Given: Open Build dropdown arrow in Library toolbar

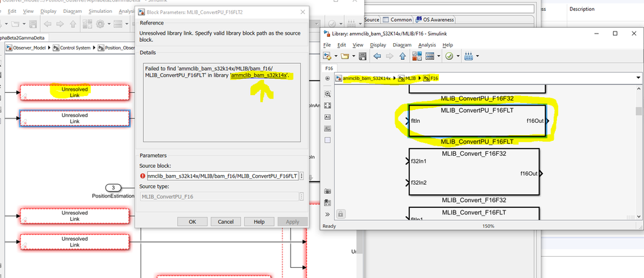Looking at the screenshot, I should tap(477, 56).
